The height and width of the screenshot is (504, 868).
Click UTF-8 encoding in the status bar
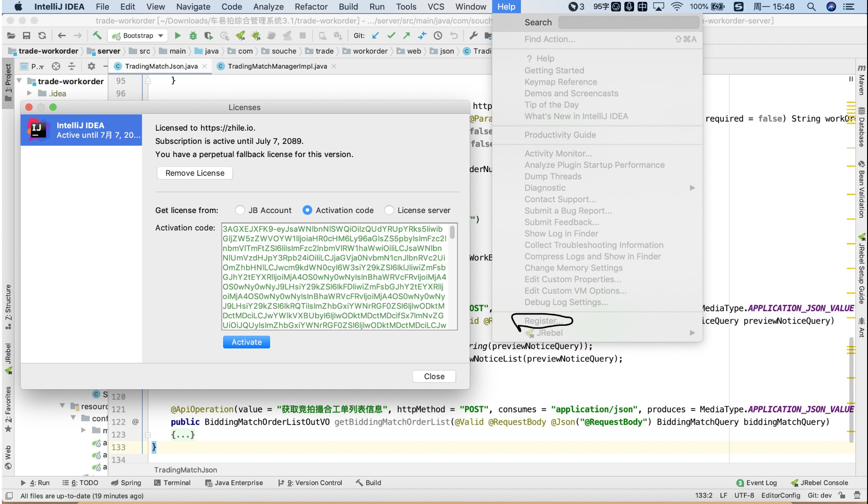point(744,496)
